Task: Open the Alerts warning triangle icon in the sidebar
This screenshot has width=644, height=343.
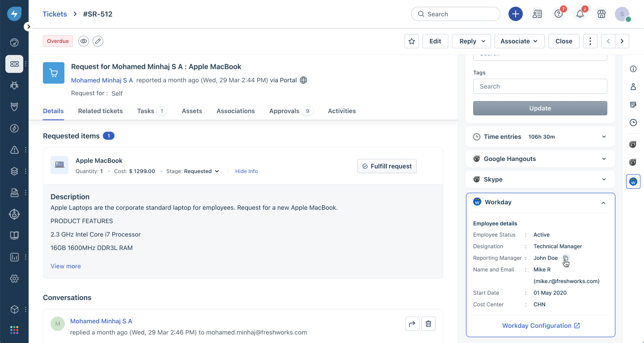Action: coord(14,150)
